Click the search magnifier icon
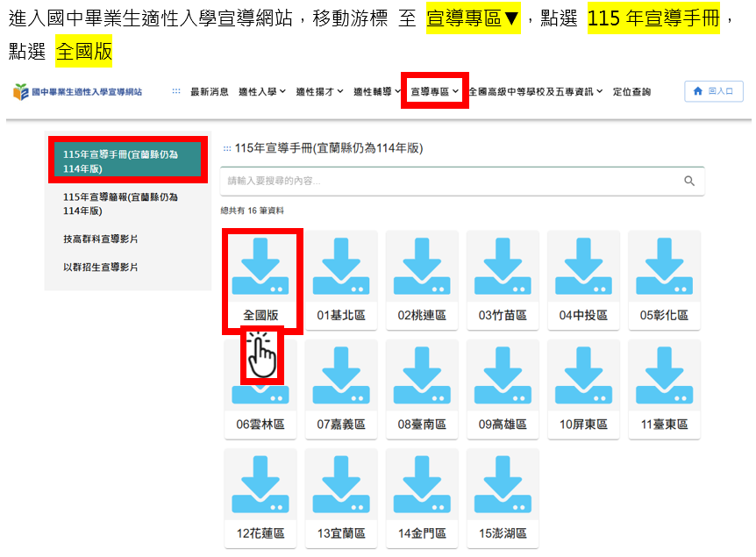 point(689,181)
